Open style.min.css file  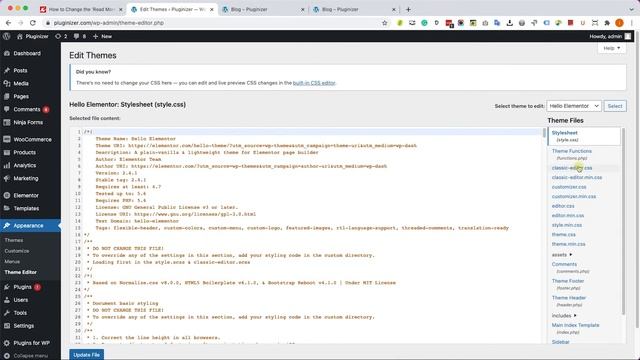pyautogui.click(x=567, y=225)
